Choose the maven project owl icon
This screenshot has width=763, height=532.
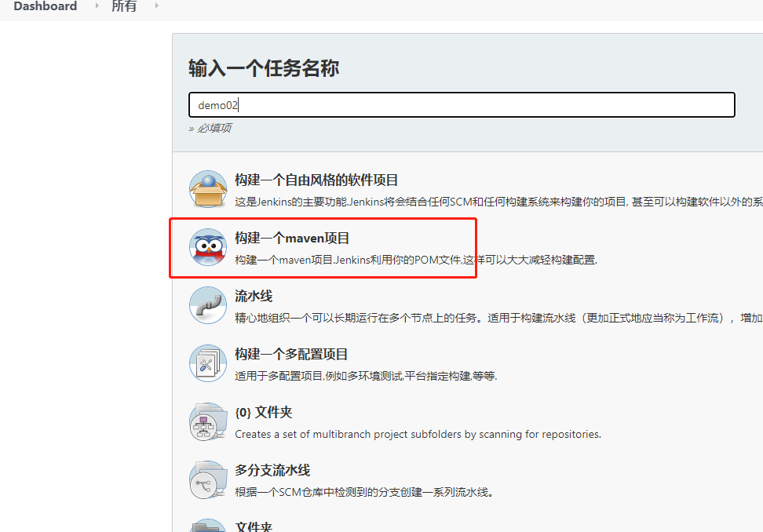coord(208,247)
